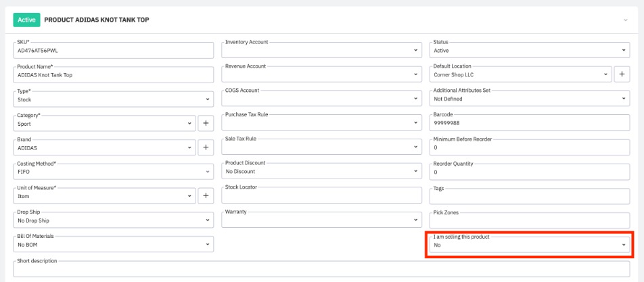Click the Short description field

click(321, 269)
